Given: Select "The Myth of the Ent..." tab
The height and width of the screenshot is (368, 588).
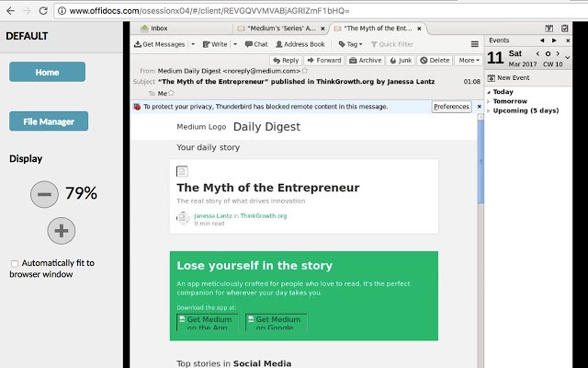Looking at the screenshot, I should click(x=378, y=29).
